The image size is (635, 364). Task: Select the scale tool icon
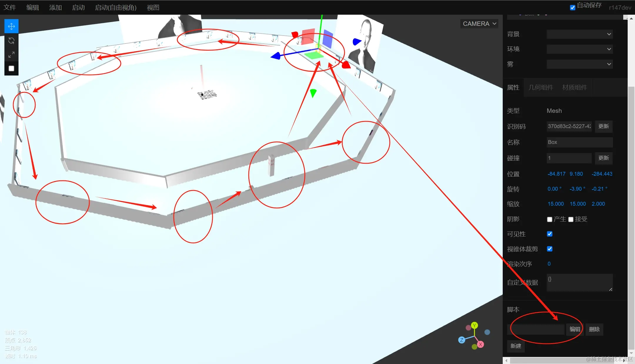[x=11, y=55]
